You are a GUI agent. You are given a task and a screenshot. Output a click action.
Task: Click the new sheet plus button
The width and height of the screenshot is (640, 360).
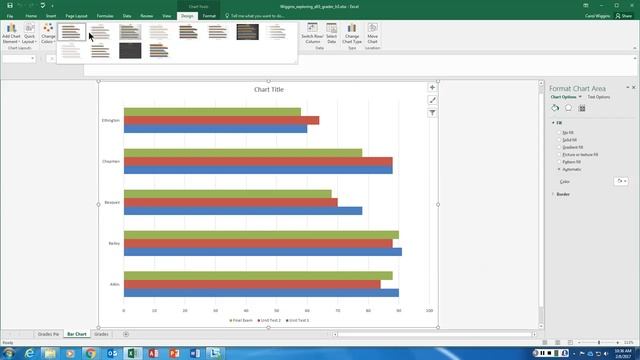(x=126, y=334)
